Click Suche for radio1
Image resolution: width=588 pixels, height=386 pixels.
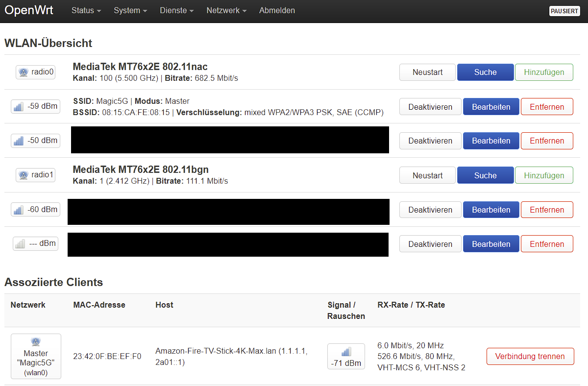(486, 175)
